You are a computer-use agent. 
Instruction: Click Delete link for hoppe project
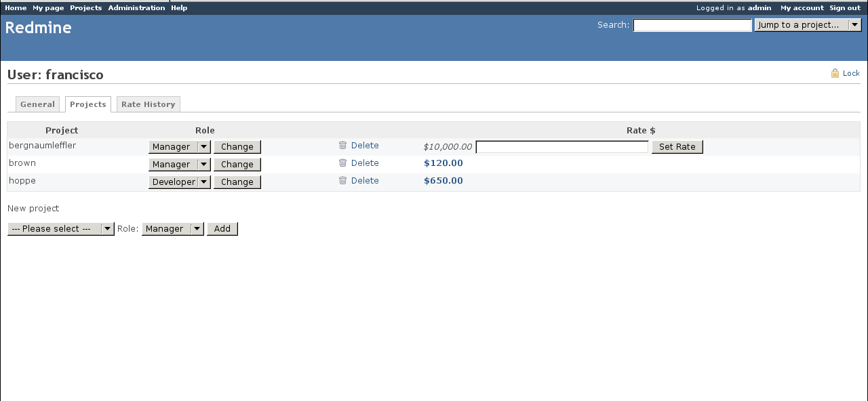(x=365, y=181)
